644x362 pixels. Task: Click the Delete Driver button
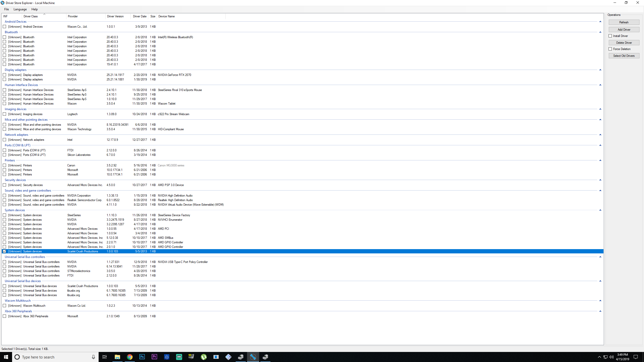pyautogui.click(x=624, y=43)
